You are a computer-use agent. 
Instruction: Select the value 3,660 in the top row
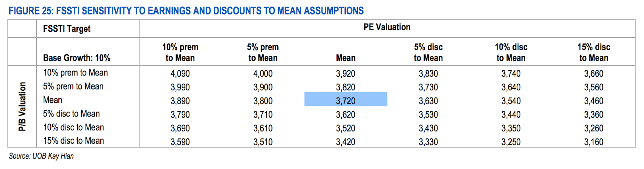[x=594, y=74]
